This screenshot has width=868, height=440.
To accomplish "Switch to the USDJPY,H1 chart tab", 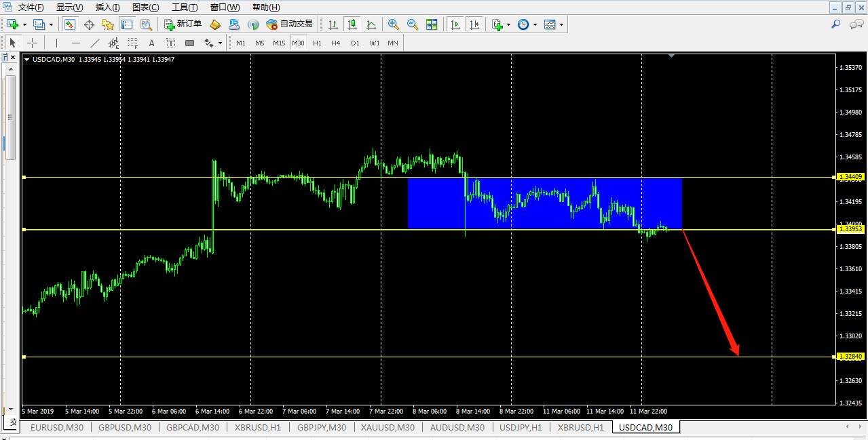I will click(521, 427).
